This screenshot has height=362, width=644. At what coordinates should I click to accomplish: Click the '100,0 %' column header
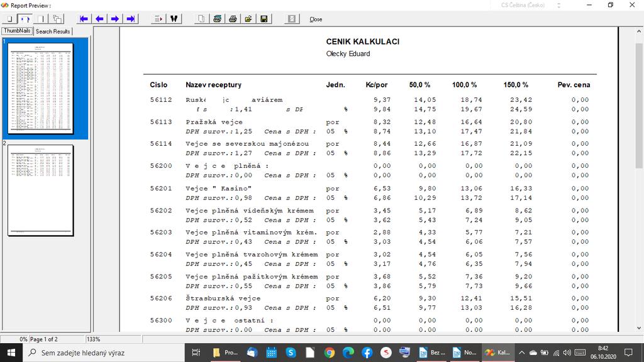pos(465,85)
